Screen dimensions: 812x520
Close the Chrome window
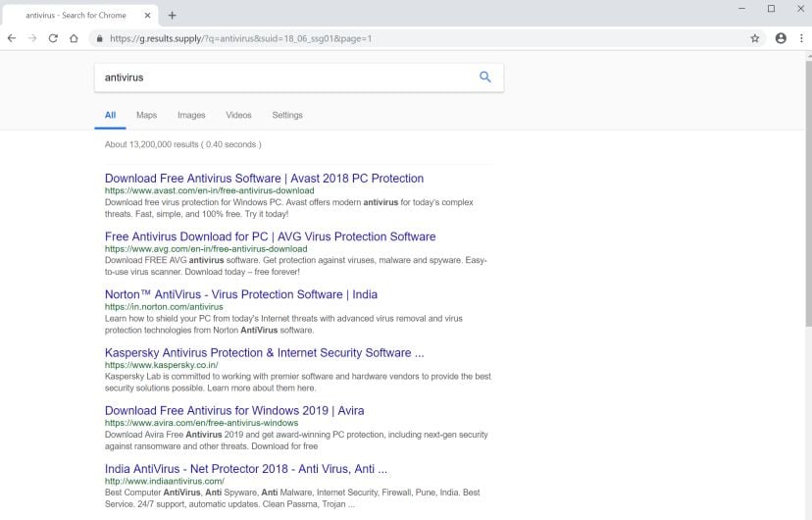click(x=800, y=8)
